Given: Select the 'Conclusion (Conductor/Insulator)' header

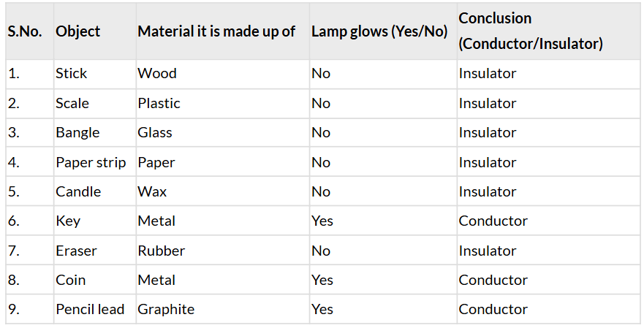Looking at the screenshot, I should [531, 31].
